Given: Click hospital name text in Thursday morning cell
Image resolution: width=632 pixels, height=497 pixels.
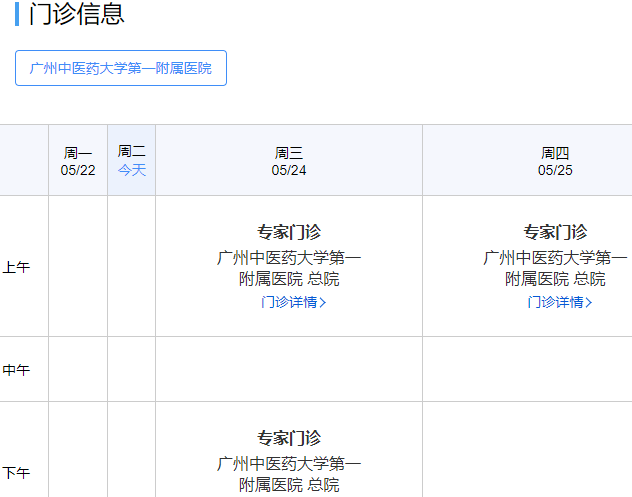Looking at the screenshot, I should pyautogui.click(x=555, y=268).
